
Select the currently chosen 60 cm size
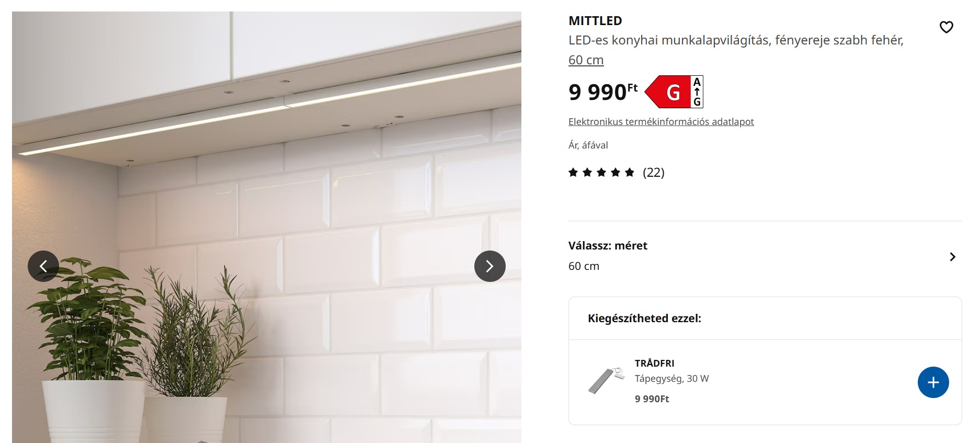[x=584, y=266]
